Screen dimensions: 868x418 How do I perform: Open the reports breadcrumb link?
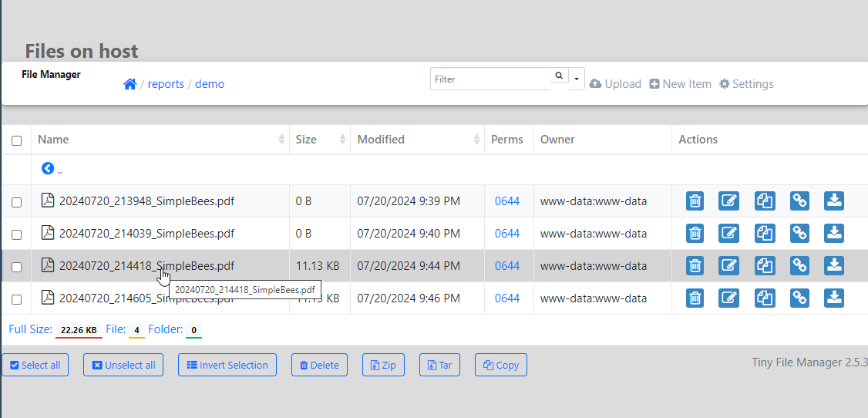(166, 84)
